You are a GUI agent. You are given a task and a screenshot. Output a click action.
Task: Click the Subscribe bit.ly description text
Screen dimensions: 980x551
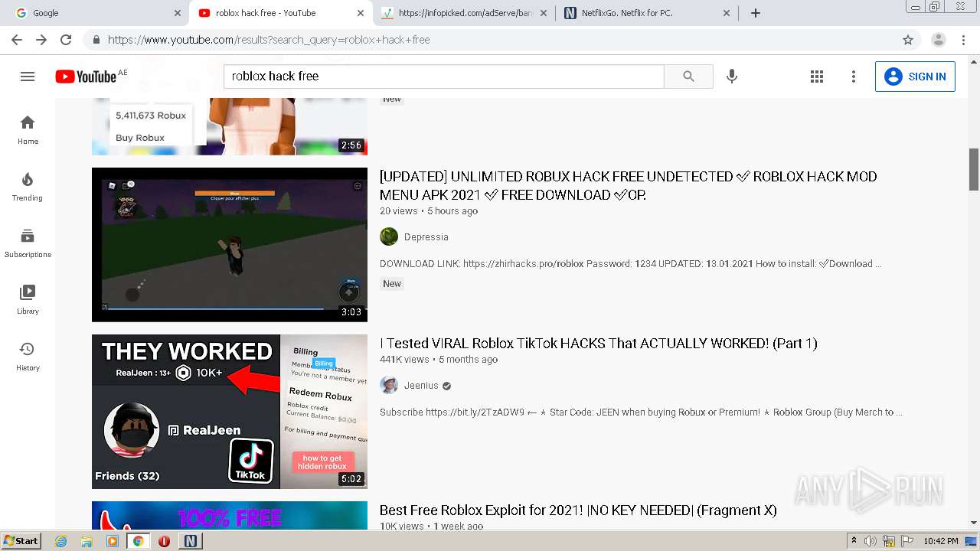[641, 412]
